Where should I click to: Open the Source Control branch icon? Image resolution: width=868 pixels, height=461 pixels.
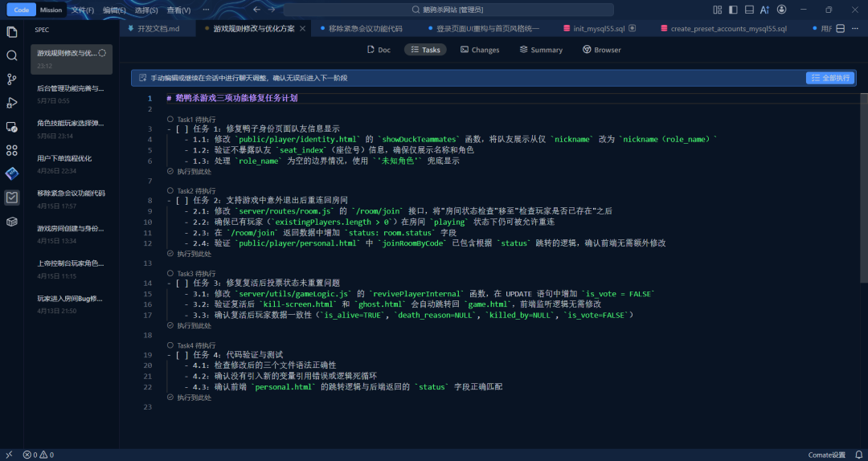pyautogui.click(x=11, y=80)
